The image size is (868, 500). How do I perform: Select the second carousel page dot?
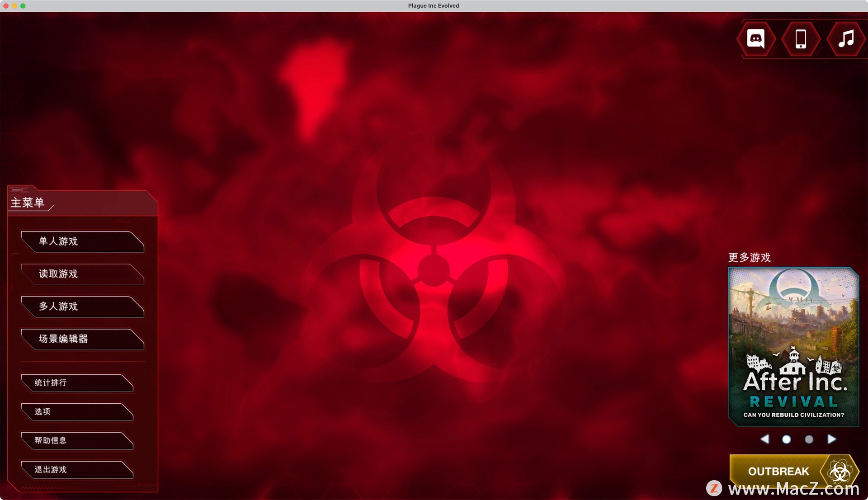(809, 439)
